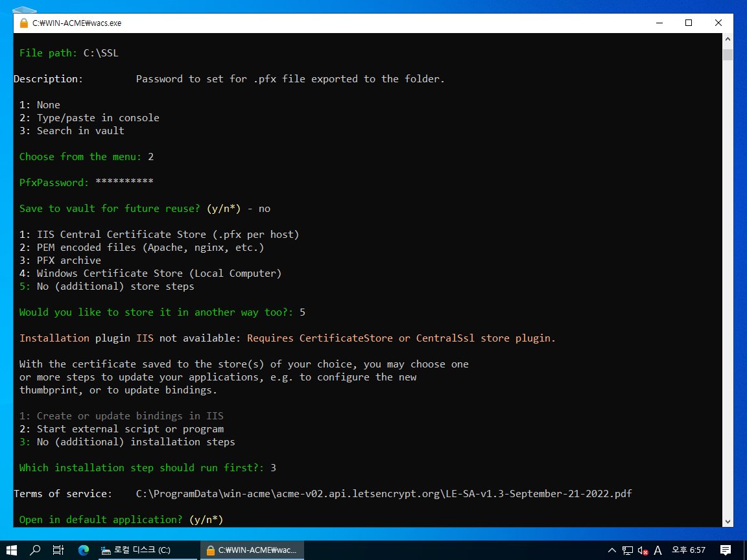Click 'No (additional) installation steps' text
Screen dimensions: 747x560
(136, 442)
